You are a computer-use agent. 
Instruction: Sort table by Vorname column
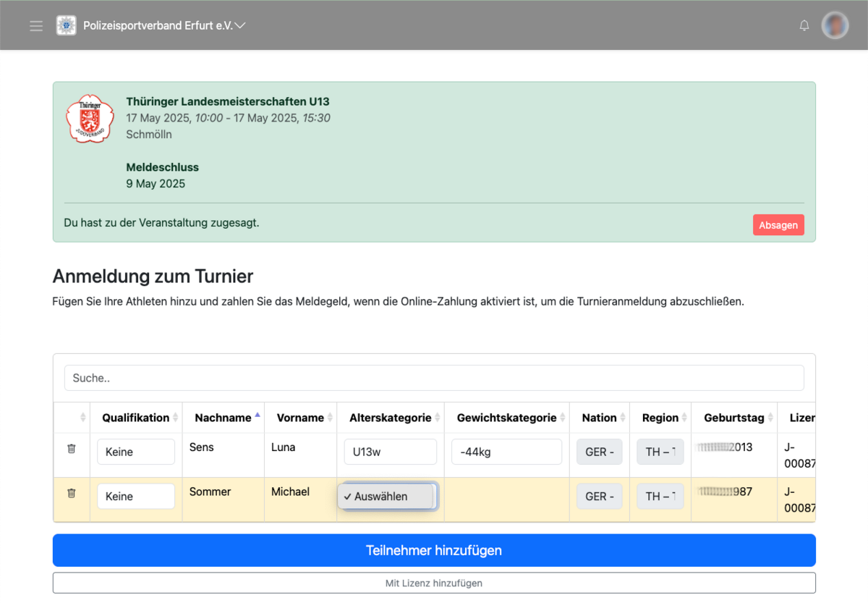pos(300,418)
